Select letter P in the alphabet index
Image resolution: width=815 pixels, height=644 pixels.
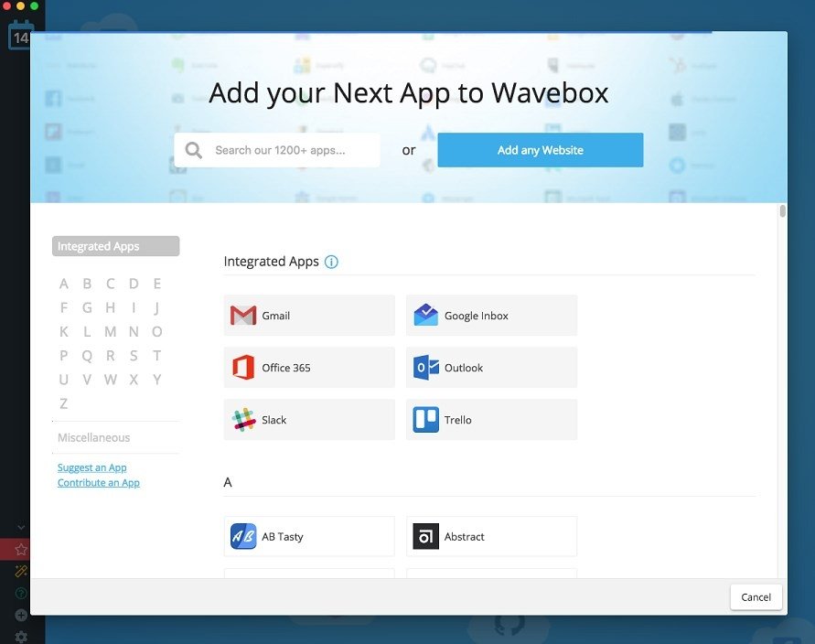tap(64, 356)
